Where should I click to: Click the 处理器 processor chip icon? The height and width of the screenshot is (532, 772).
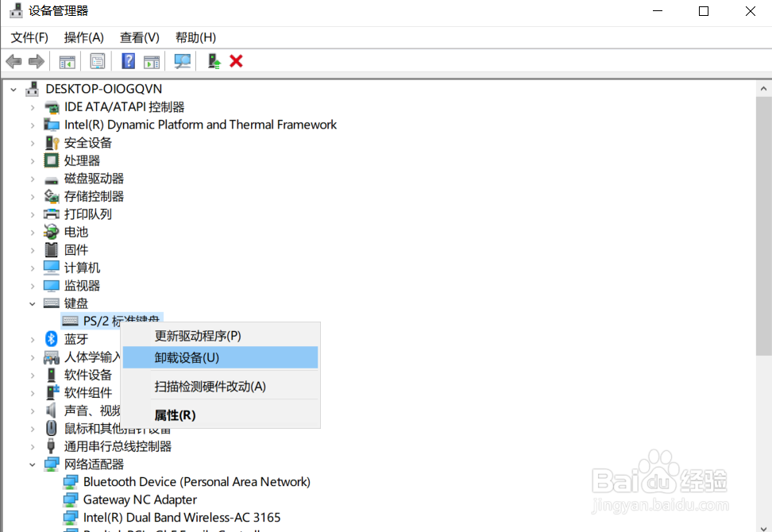tap(51, 160)
